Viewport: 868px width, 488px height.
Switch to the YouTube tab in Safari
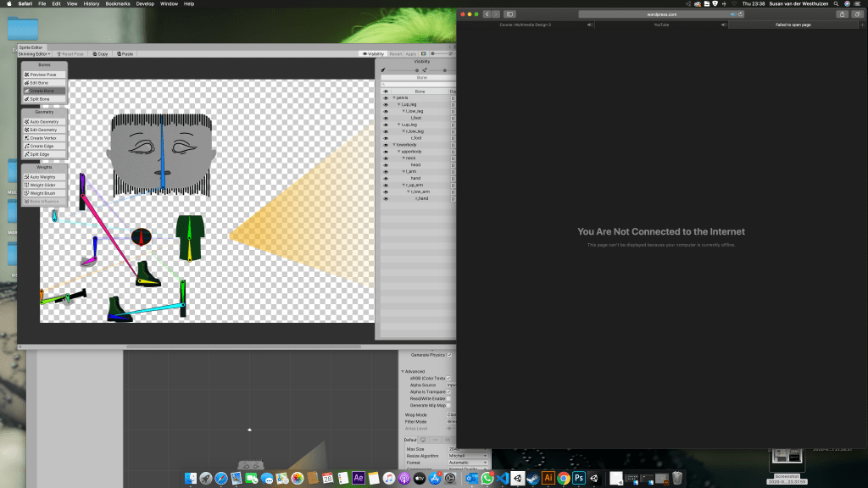(660, 25)
